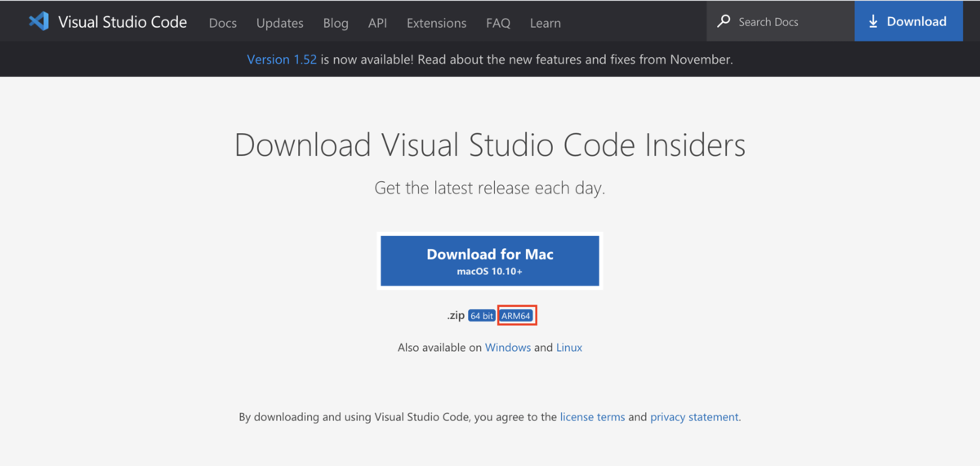The width and height of the screenshot is (980, 466).
Task: Click the Download for Mac button
Action: pyautogui.click(x=490, y=261)
